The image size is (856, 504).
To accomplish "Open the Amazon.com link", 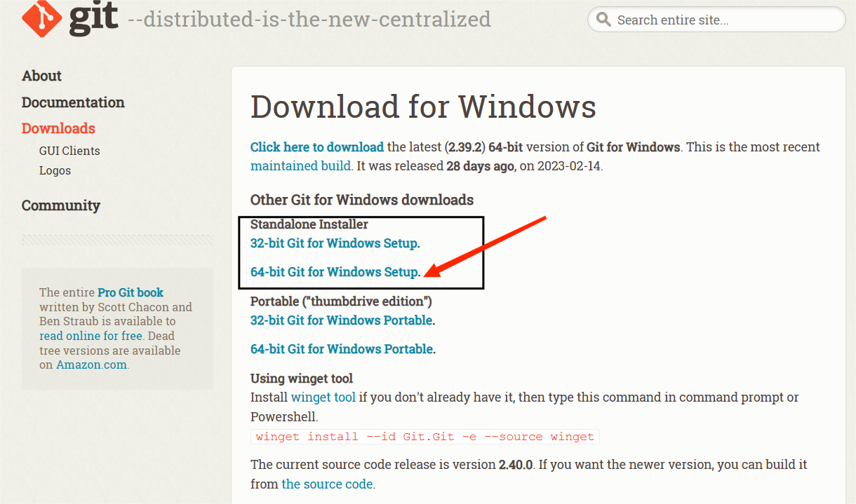I will pos(91,365).
